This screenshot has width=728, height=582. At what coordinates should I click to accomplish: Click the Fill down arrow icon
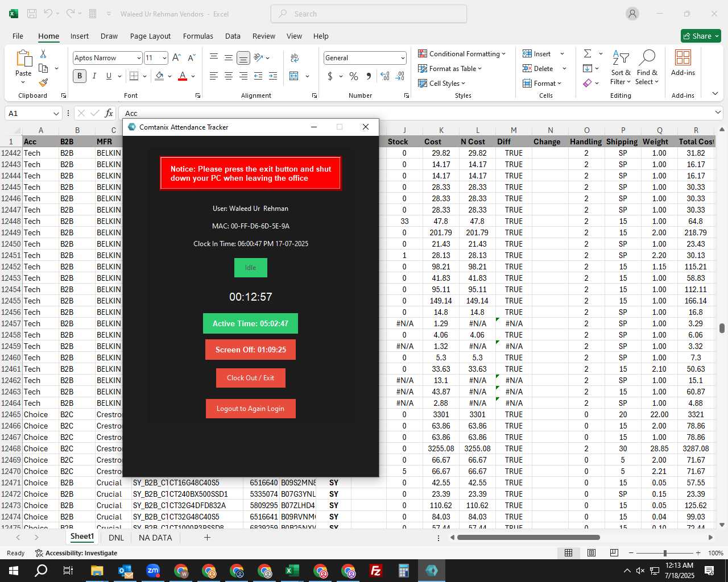(x=588, y=68)
